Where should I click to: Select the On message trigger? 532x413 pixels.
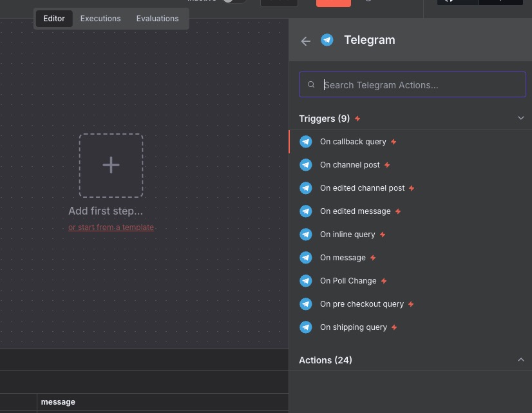click(x=410, y=258)
